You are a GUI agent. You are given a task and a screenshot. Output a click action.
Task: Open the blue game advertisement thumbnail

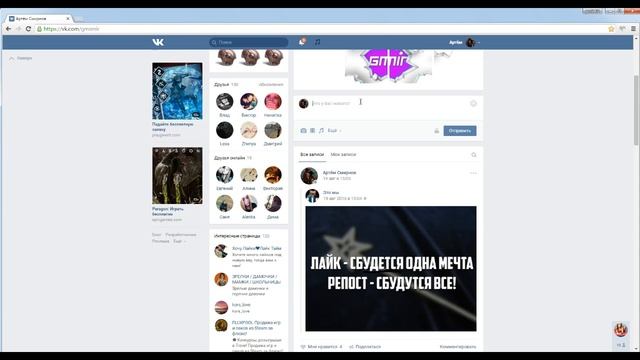point(177,91)
